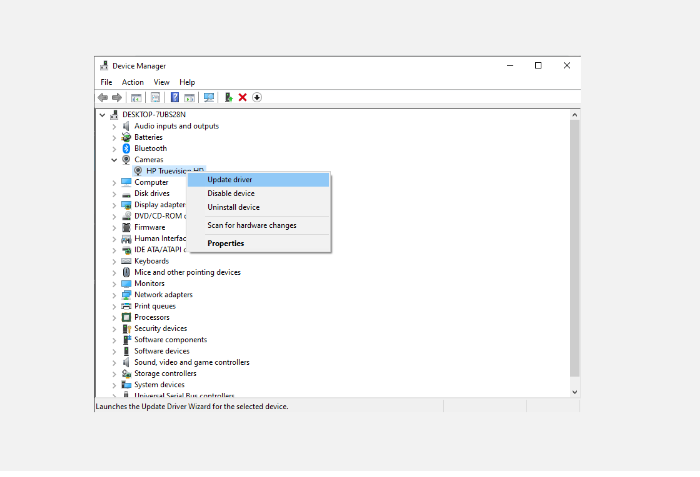Click the mouse icon beside Mice and pointing devices
Screen dimensions: 700x477
pos(126,272)
